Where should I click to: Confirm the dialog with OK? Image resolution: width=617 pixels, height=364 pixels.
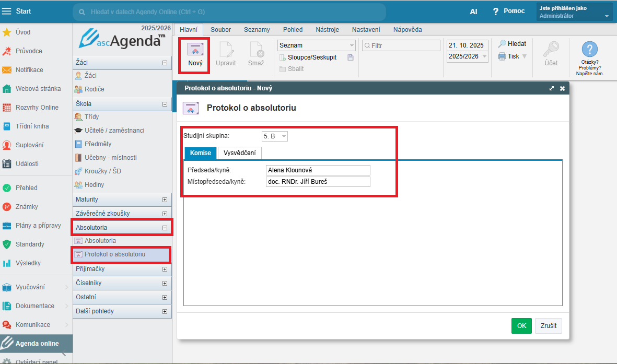tap(521, 326)
